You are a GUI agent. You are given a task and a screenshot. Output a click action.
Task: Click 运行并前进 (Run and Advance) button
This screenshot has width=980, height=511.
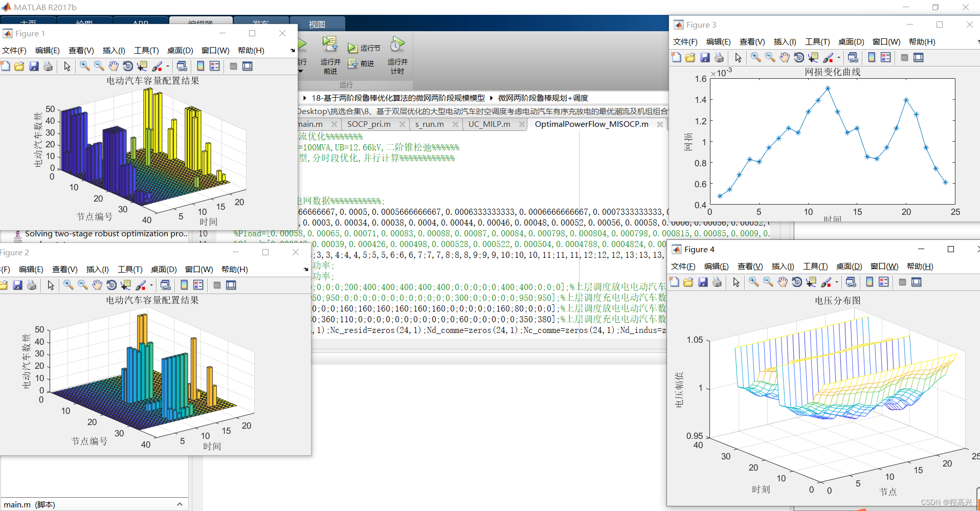tap(330, 55)
